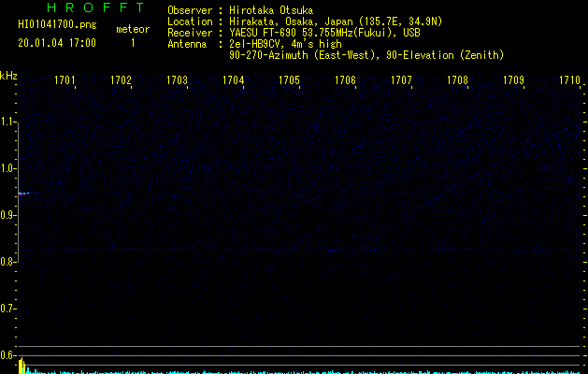This screenshot has width=588, height=374.
Task: Click the 1.0 kHz frequency label
Action: click(x=7, y=168)
